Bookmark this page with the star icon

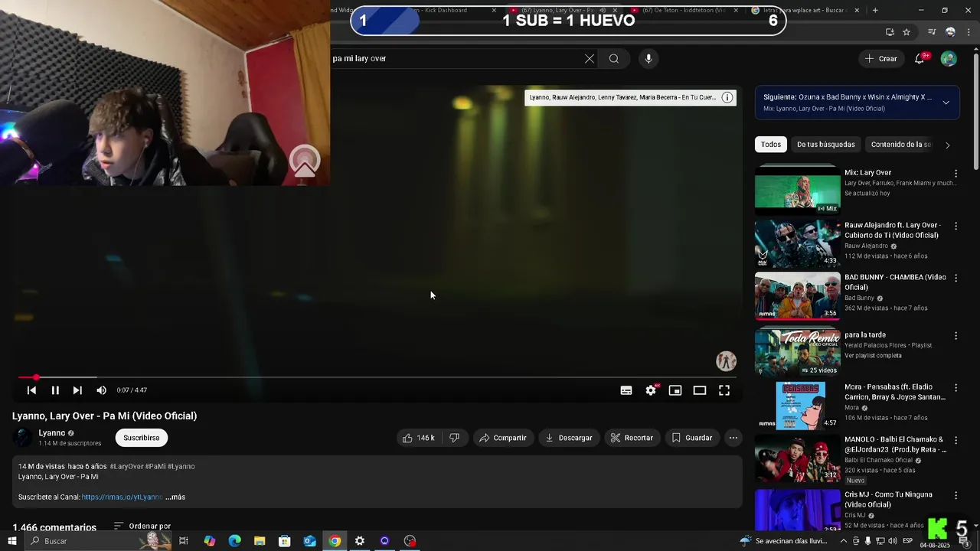pyautogui.click(x=906, y=32)
